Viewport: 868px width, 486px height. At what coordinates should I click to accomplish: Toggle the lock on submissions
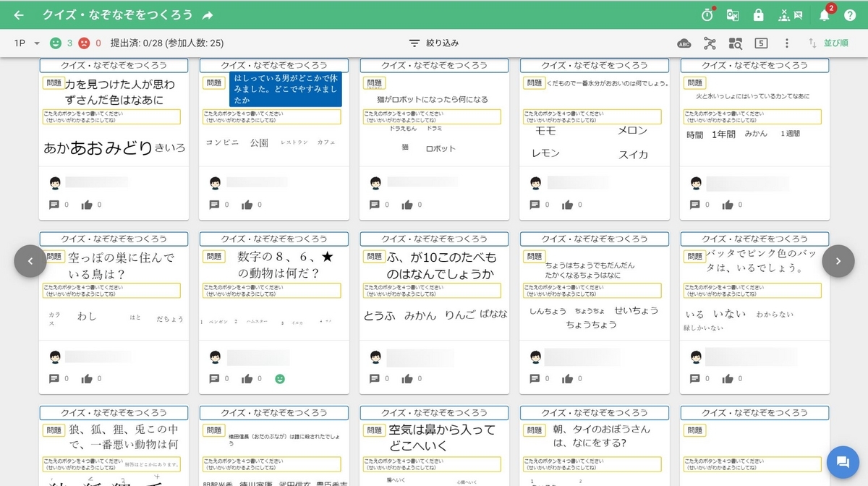tap(758, 14)
